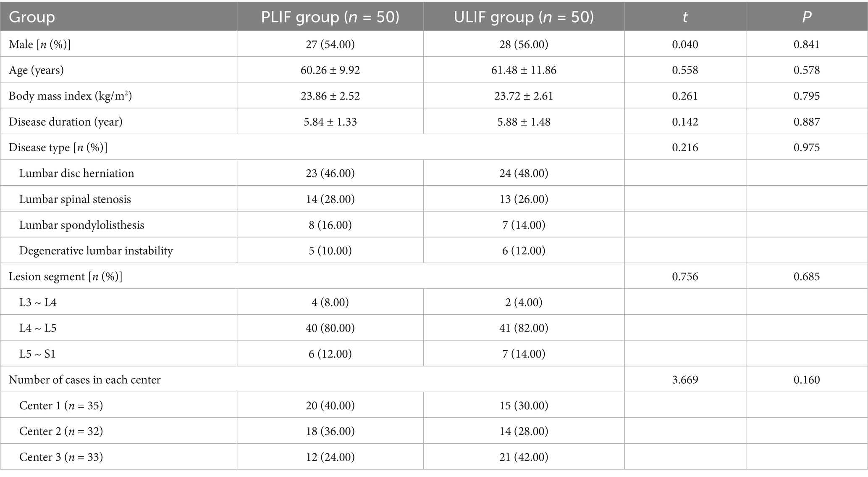Click the "Group" column header
The height and width of the screenshot is (477, 868).
[32, 17]
